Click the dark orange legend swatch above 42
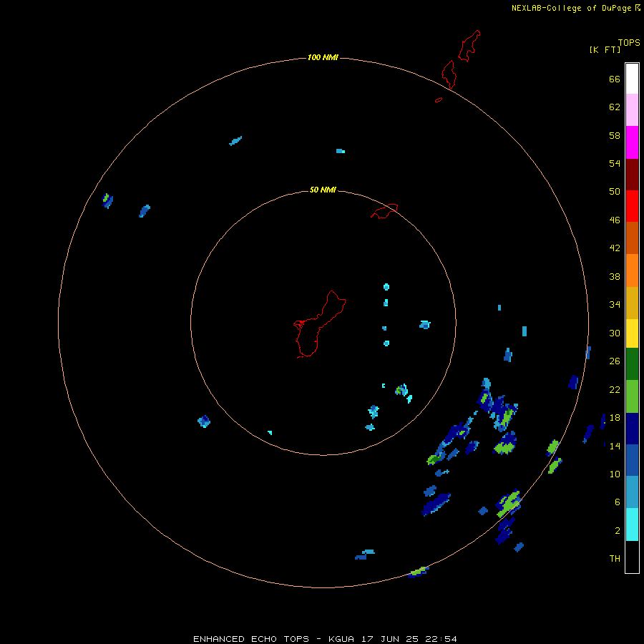This screenshot has height=644, width=644. point(632,238)
